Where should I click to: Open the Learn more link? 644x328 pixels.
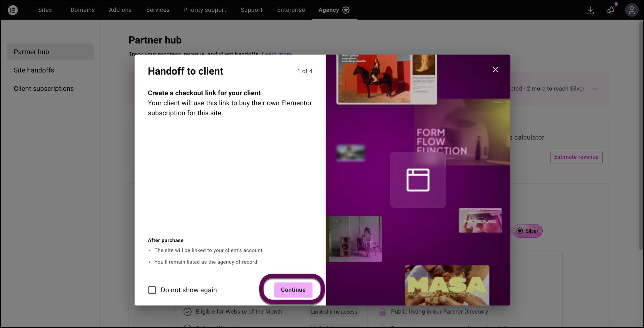[x=276, y=54]
